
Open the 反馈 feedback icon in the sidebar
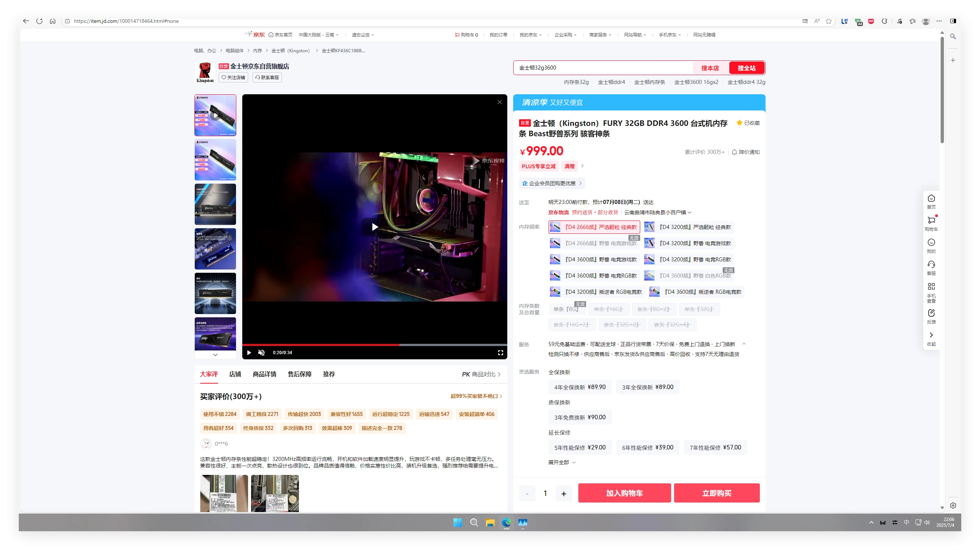(931, 313)
